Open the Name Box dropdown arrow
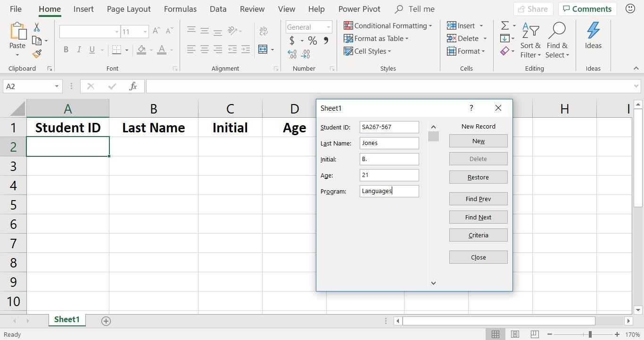 (57, 86)
